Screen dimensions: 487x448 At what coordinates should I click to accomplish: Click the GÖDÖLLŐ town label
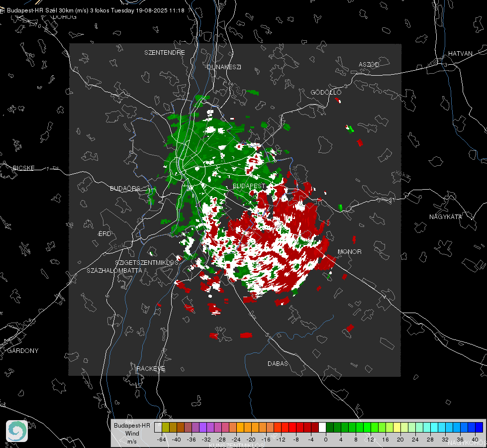point(326,92)
